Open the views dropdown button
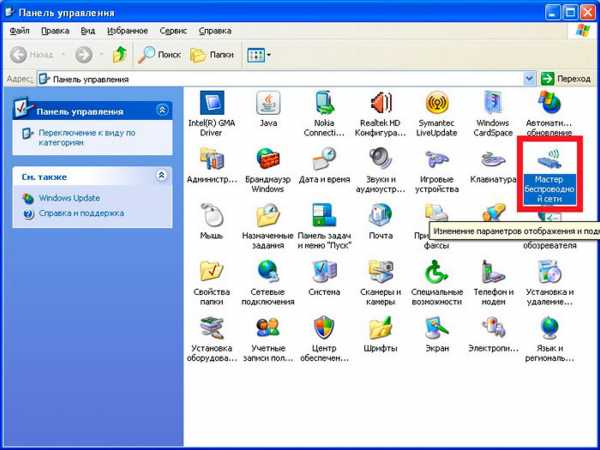 [x=259, y=55]
